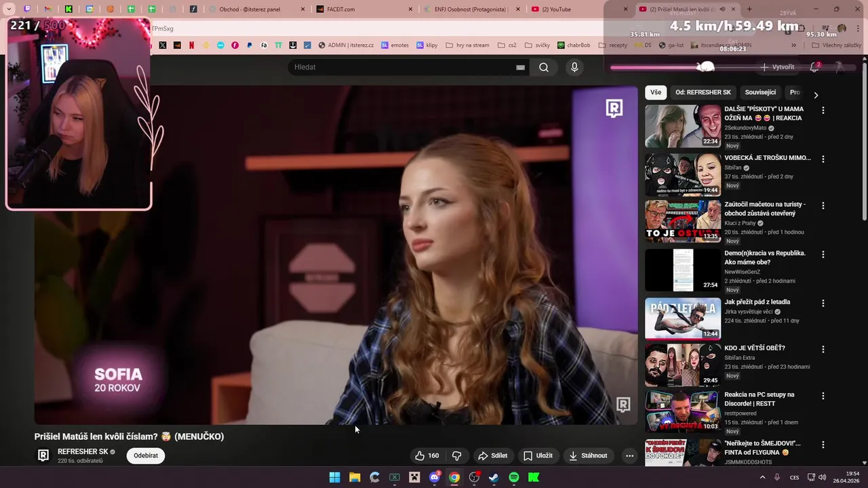Save video with Uložit button
Viewport: 868px width, 488px height.
[x=538, y=455]
